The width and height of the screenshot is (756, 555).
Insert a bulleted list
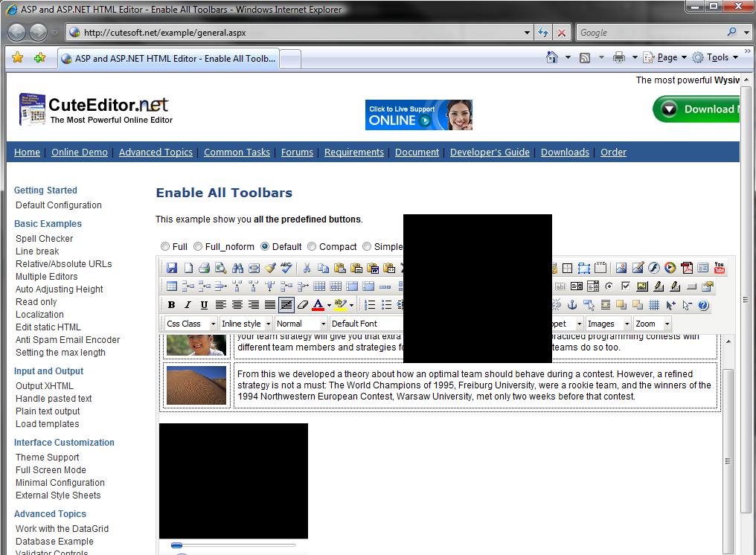click(386, 305)
